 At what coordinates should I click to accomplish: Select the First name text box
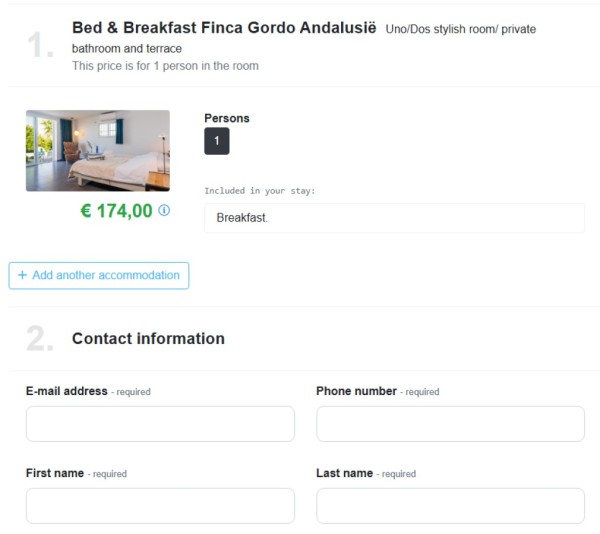click(160, 506)
